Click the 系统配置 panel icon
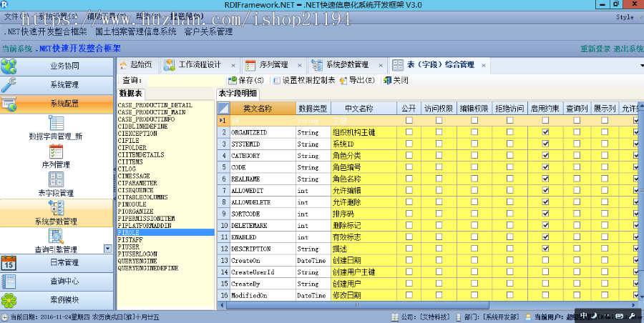The image size is (644, 323). click(x=9, y=104)
